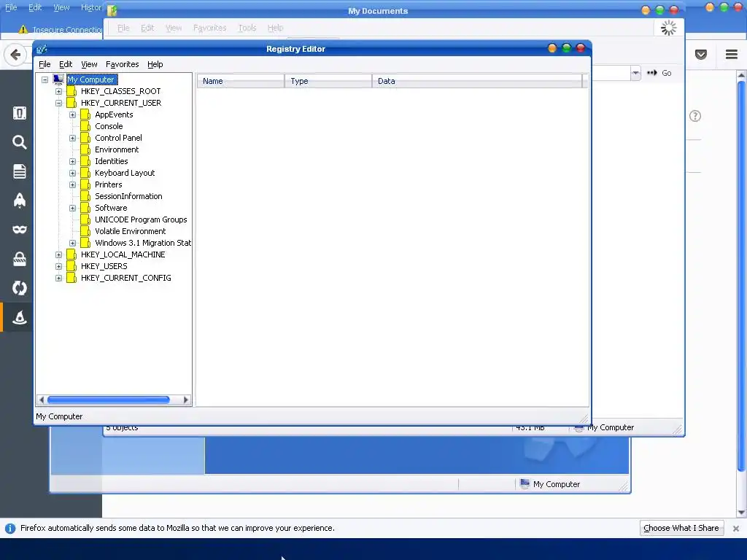Click the HKEY_CLASSES_ROOT folder icon
Viewport: 747px width, 560px height.
pyautogui.click(x=71, y=91)
